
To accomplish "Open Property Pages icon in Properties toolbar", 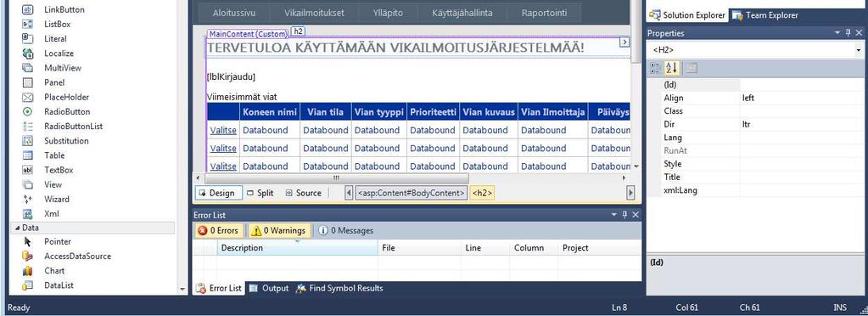I will (692, 68).
